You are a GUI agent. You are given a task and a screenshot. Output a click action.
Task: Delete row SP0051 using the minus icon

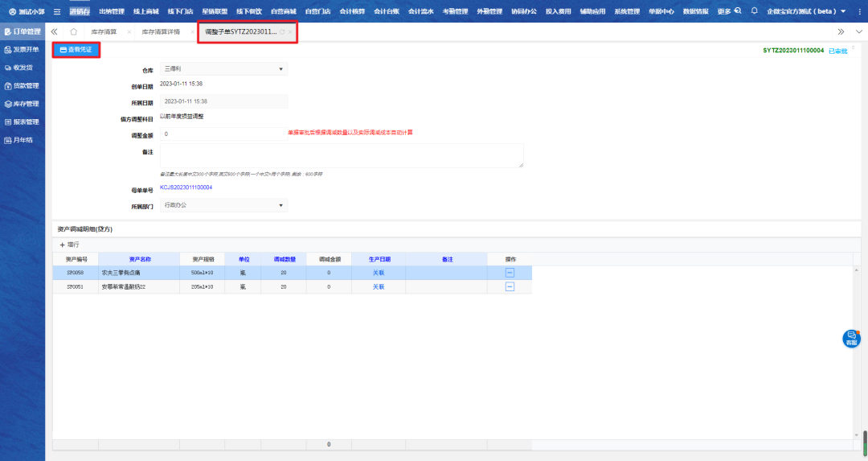[x=510, y=286]
